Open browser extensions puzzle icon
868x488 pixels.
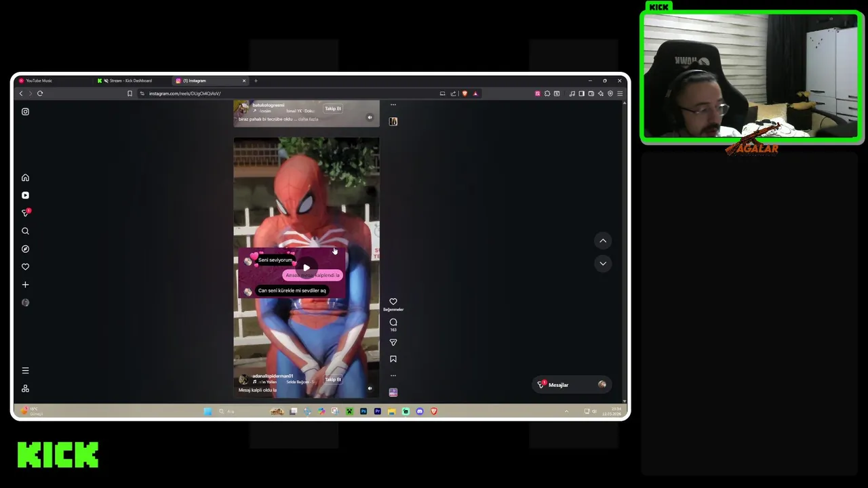[x=547, y=94]
